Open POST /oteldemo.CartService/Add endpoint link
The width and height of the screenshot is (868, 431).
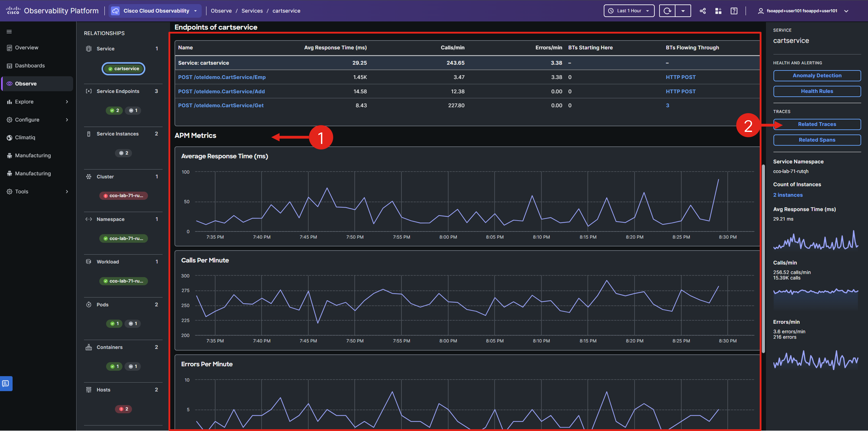[x=221, y=91]
